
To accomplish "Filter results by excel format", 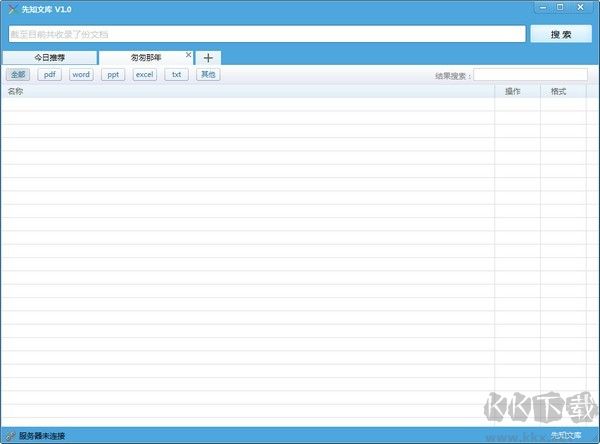I will [145, 74].
